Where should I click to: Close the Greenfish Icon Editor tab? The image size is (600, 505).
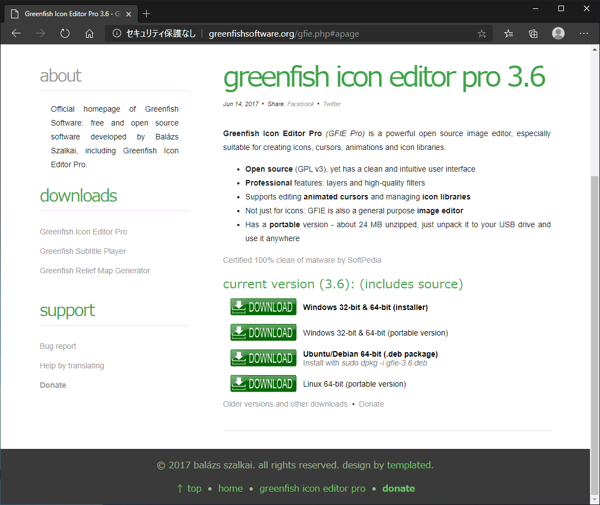129,14
